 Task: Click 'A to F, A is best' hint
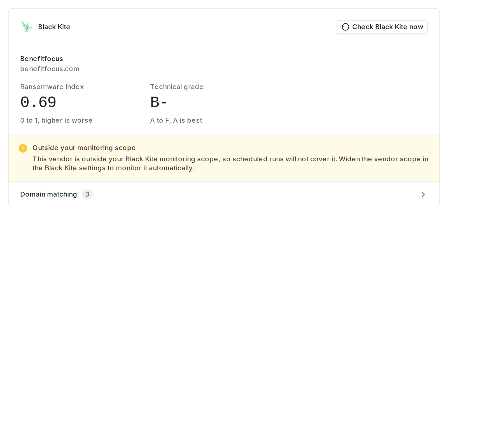point(176,120)
